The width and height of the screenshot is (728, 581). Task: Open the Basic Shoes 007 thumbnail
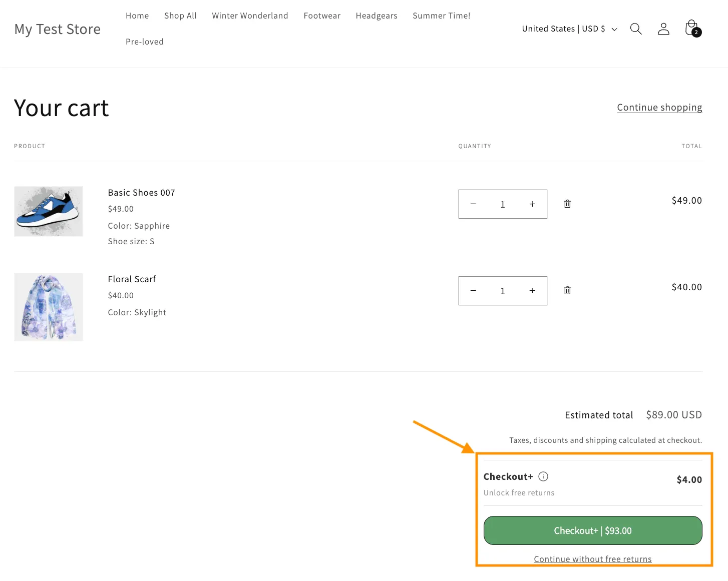tap(49, 211)
